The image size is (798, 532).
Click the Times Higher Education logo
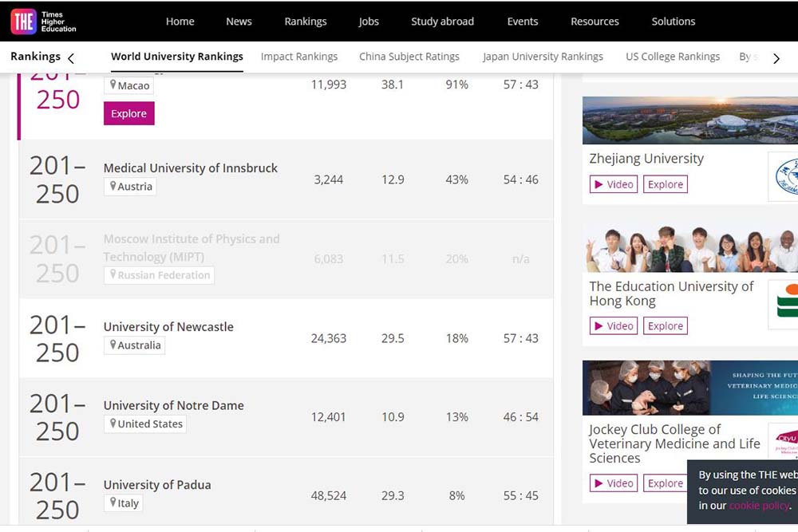[44, 22]
